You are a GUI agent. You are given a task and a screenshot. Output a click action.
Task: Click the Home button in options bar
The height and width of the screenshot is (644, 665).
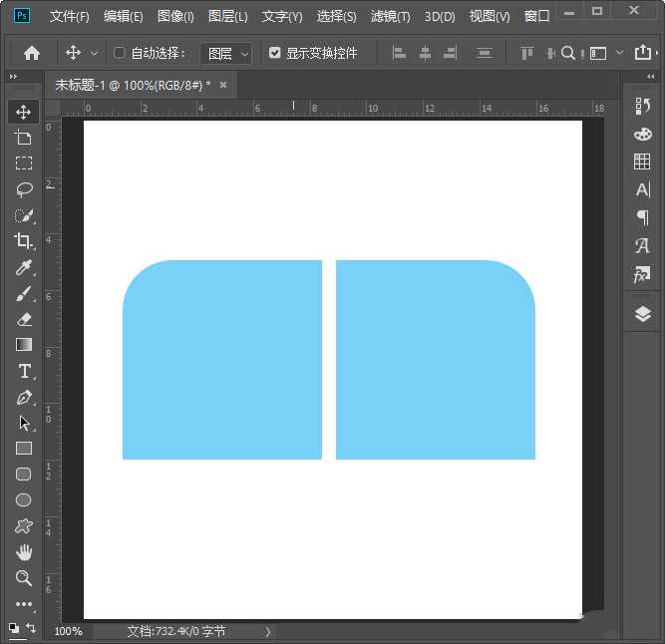32,53
